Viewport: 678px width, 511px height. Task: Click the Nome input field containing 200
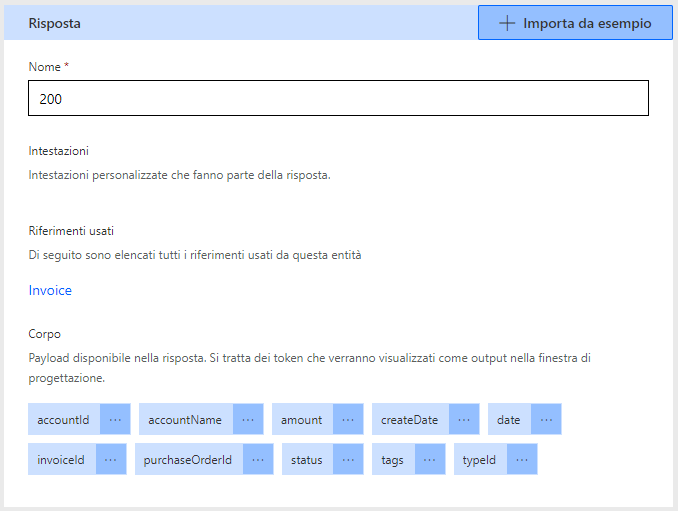[338, 98]
